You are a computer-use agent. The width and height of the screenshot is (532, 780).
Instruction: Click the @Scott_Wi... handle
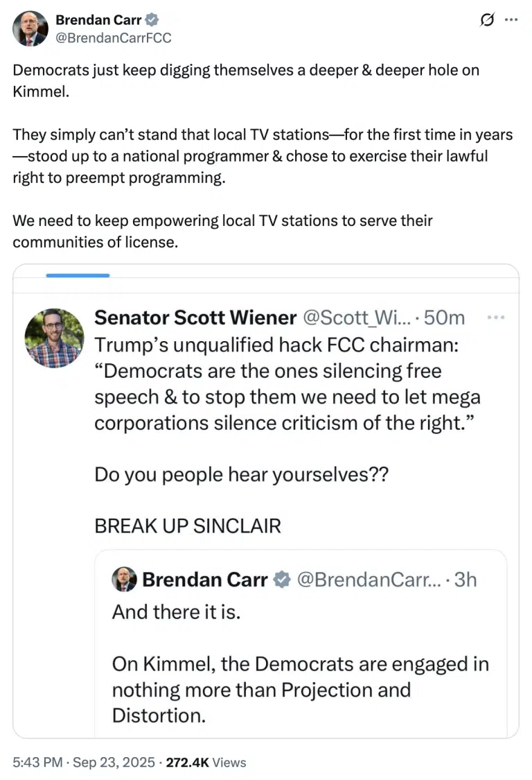(357, 318)
